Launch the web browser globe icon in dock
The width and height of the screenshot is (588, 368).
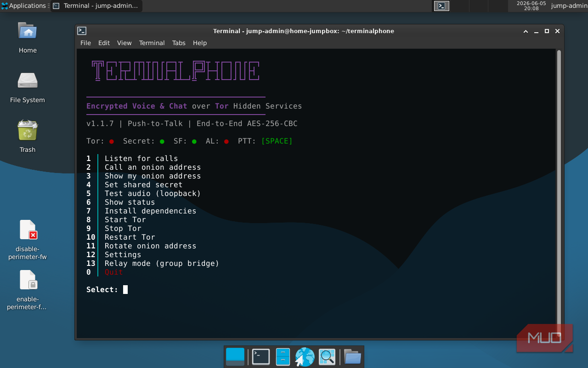(305, 356)
